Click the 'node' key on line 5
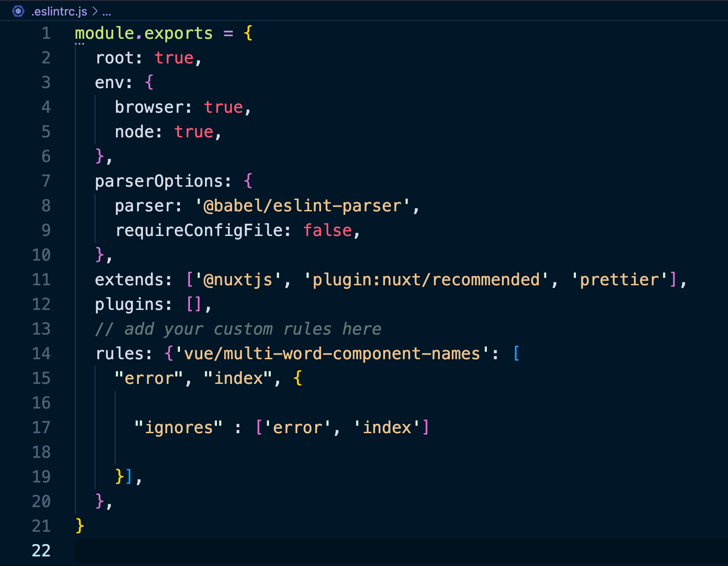The image size is (728, 566). pos(134,131)
